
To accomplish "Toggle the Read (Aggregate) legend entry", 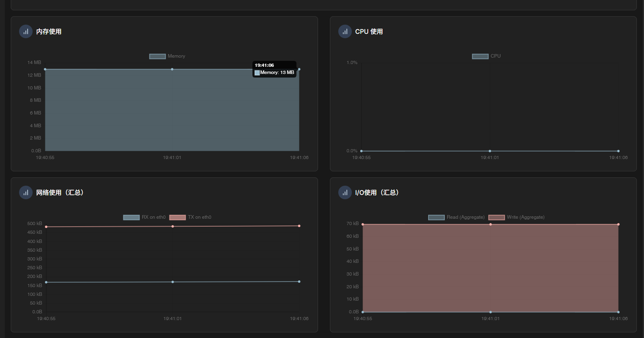I will [x=456, y=217].
